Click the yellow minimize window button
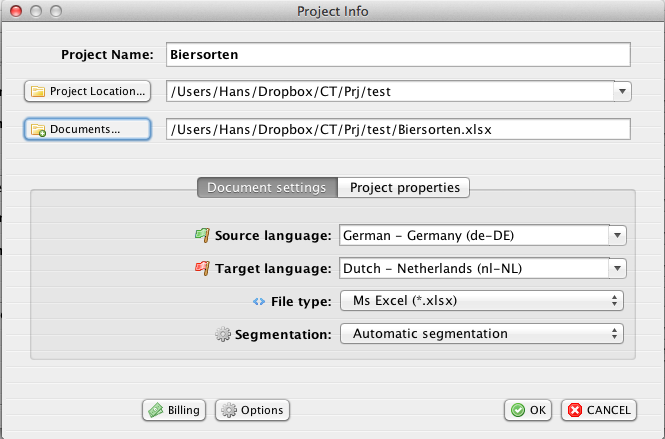This screenshot has width=665, height=439. 34,11
